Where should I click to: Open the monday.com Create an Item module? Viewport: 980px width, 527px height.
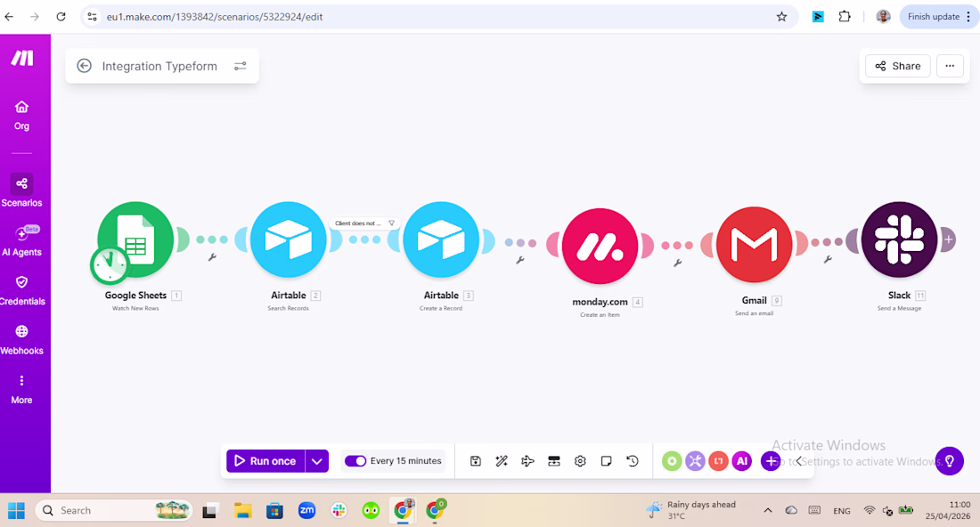[x=600, y=246]
